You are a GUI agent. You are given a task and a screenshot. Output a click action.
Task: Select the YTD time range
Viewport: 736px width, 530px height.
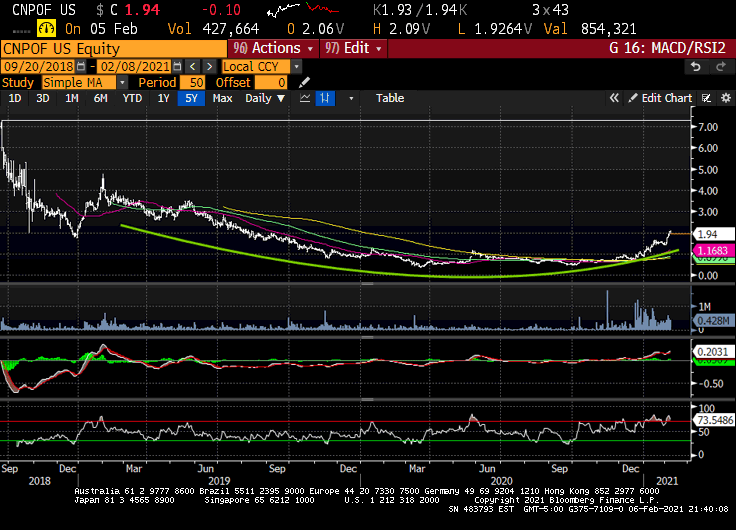[132, 98]
